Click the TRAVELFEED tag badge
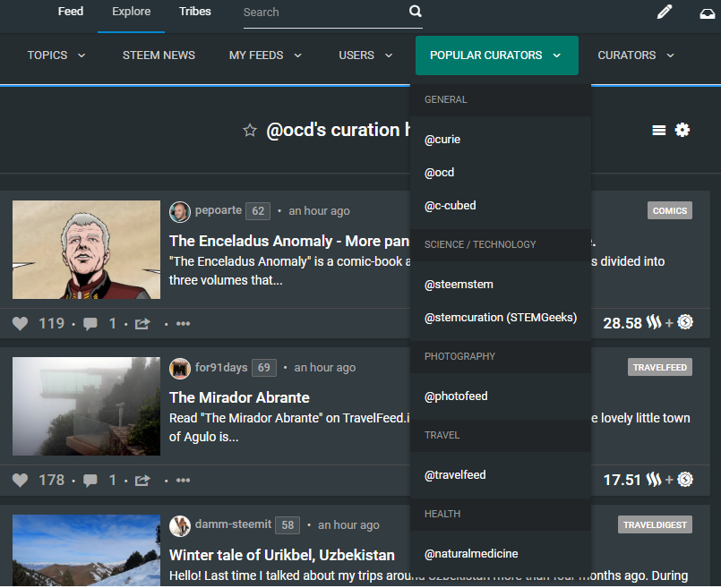 (x=659, y=368)
